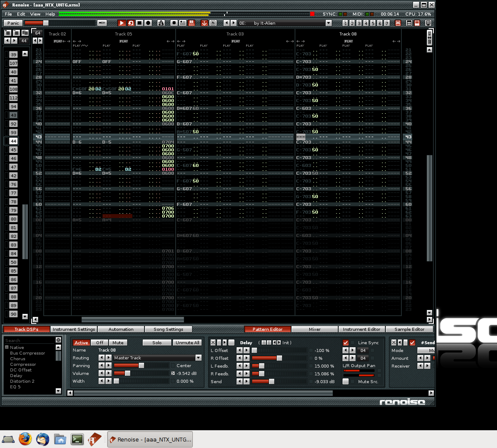Click view preset 4 button
Viewport: 497px width, 448px height.
(x=366, y=23)
